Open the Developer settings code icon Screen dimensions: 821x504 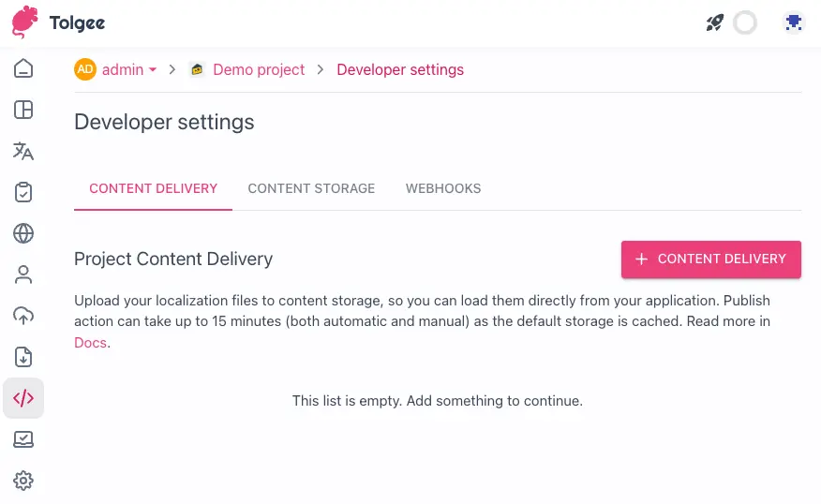click(23, 398)
